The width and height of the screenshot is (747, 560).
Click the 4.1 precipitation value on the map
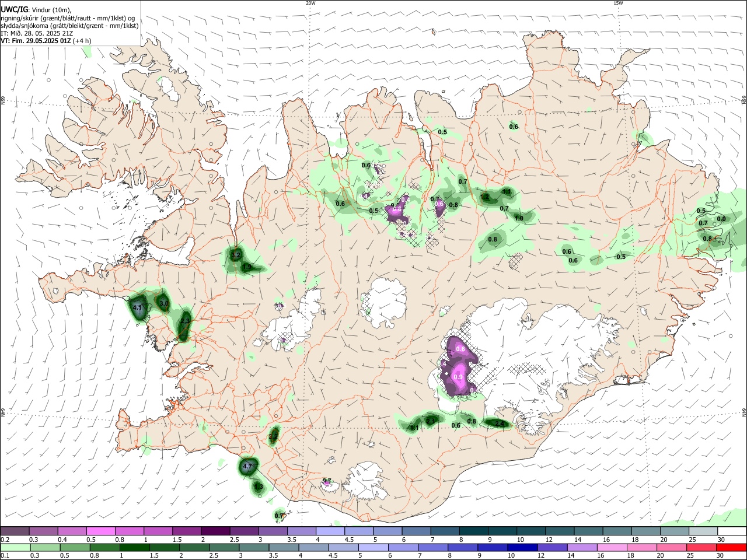[138, 307]
